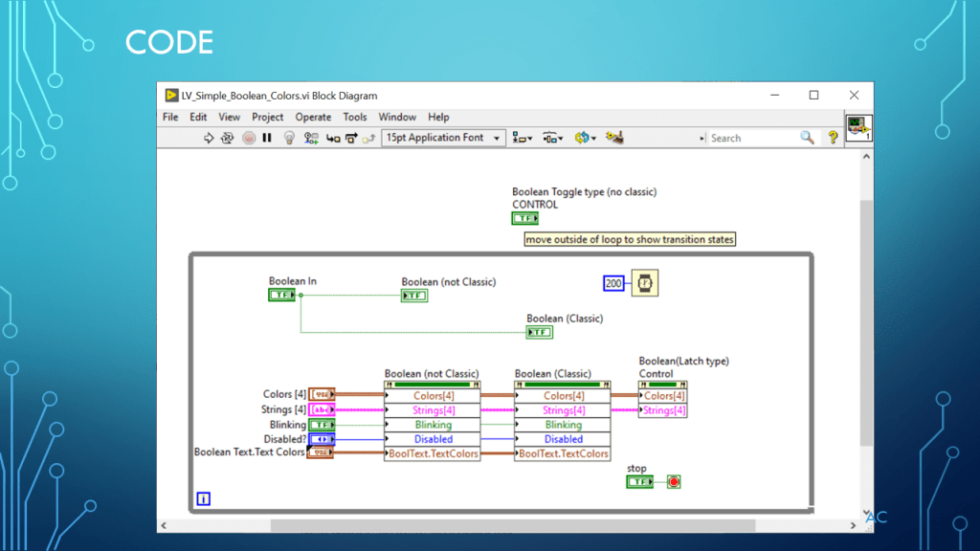Screen dimensions: 980x551
Task: Click the Run Continuously button
Action: pyautogui.click(x=227, y=138)
